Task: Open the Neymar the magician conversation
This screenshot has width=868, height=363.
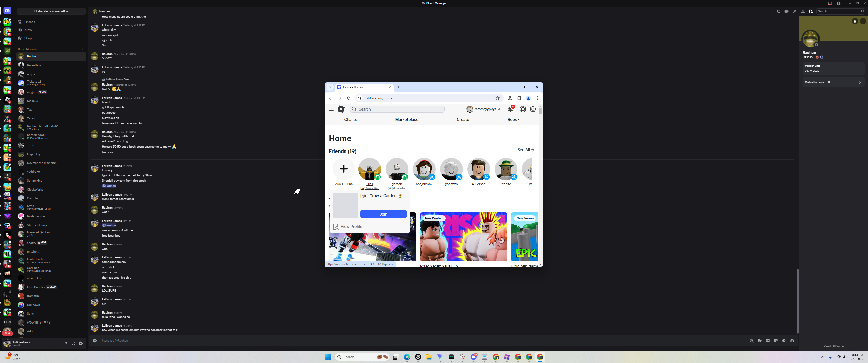Action: point(51,163)
